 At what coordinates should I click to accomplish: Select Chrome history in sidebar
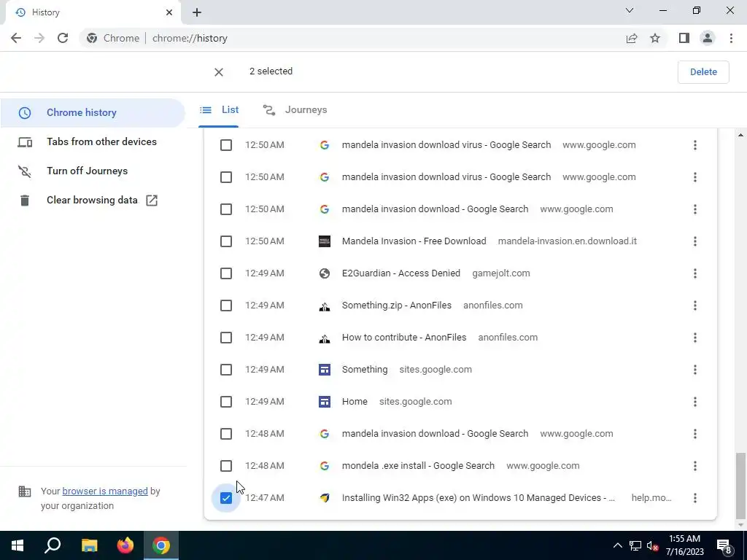coord(93,113)
